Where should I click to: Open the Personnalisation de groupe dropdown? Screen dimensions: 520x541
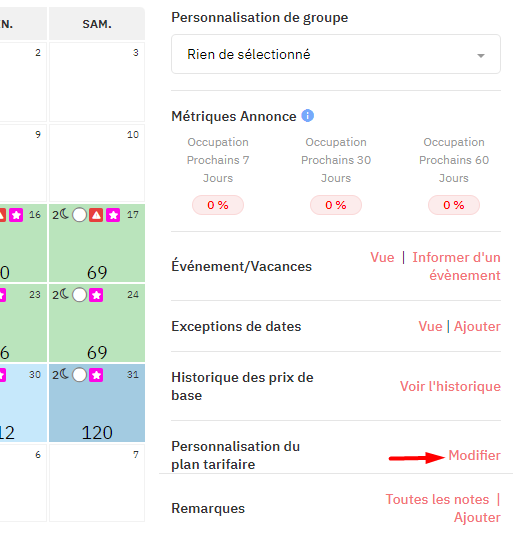click(x=336, y=54)
